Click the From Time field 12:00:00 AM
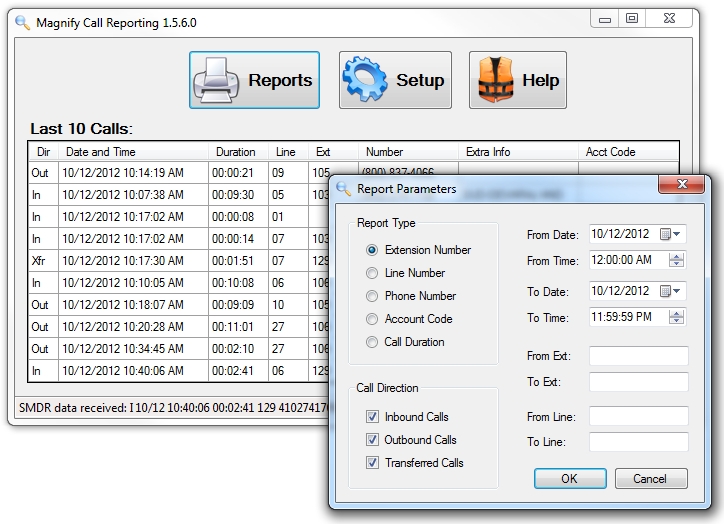Viewport: 724px width, 524px height. (638, 260)
